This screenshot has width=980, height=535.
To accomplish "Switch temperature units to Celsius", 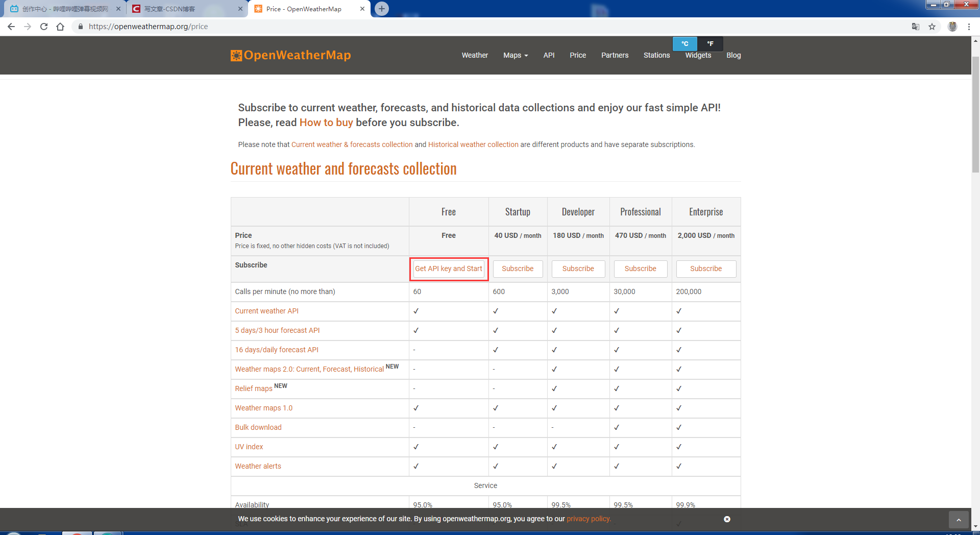I will point(685,44).
